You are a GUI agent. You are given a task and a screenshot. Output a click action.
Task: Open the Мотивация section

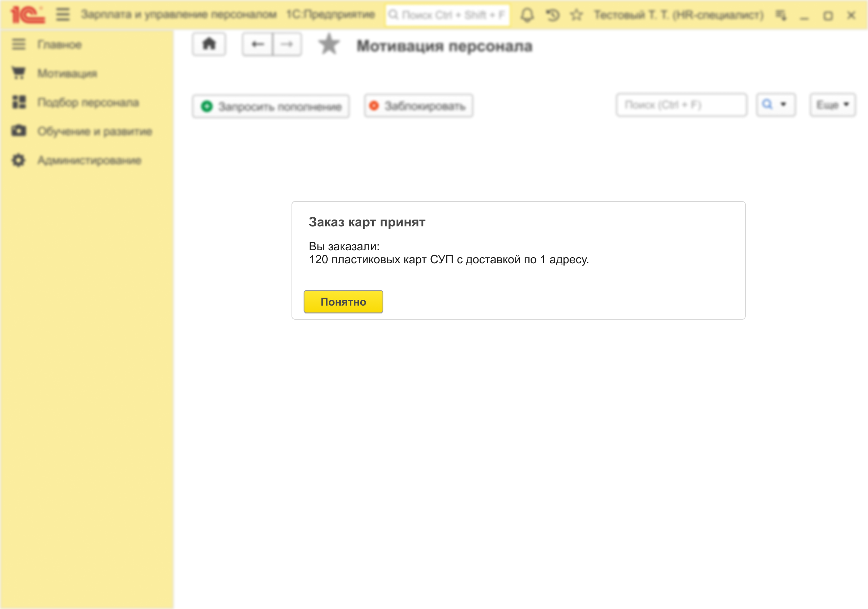pos(67,73)
